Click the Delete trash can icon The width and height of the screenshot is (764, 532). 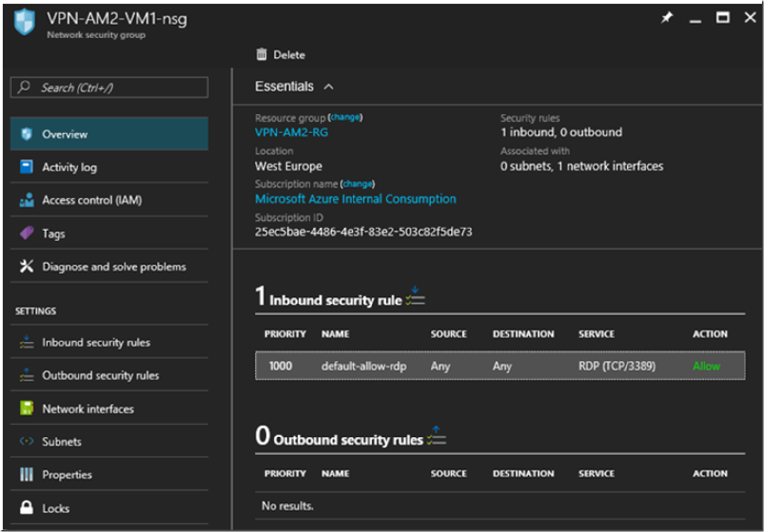[x=262, y=55]
